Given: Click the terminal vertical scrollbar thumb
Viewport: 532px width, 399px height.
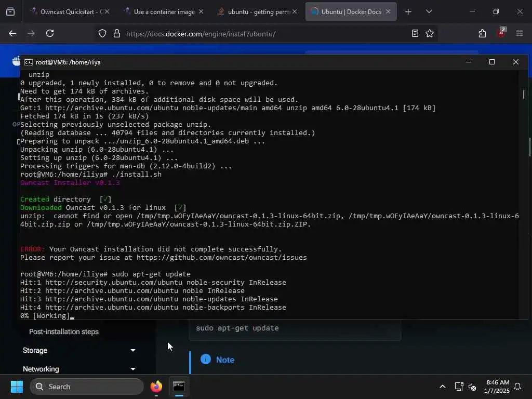Looking at the screenshot, I should tap(524, 94).
